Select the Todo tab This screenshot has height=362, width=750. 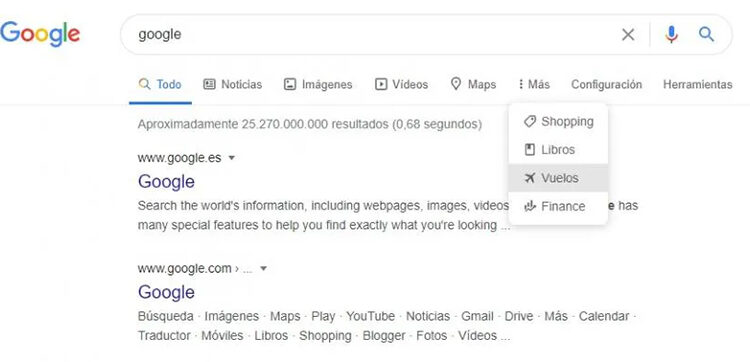coord(160,85)
